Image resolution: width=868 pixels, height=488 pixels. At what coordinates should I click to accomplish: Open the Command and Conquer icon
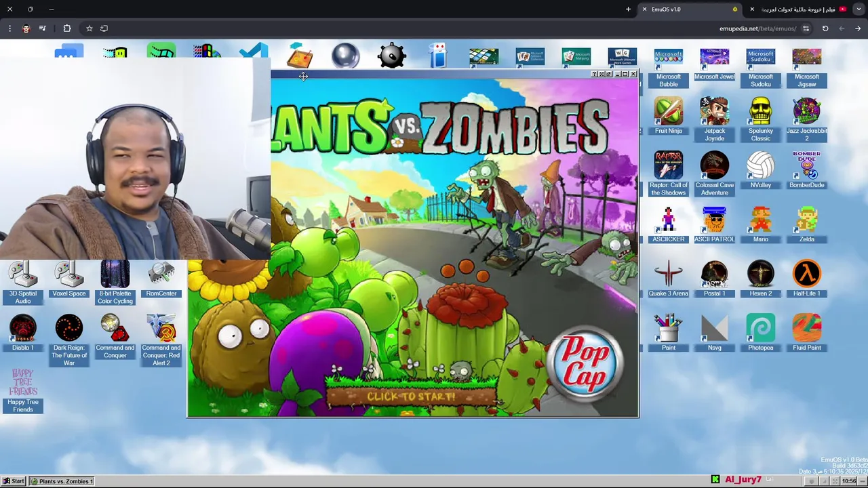[115, 336]
